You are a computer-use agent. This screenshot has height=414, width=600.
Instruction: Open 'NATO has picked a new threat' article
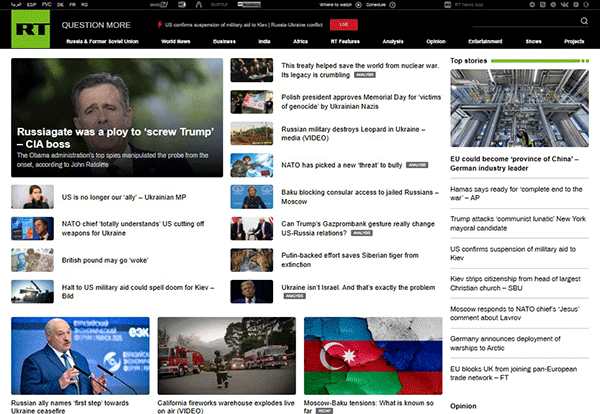coord(341,165)
